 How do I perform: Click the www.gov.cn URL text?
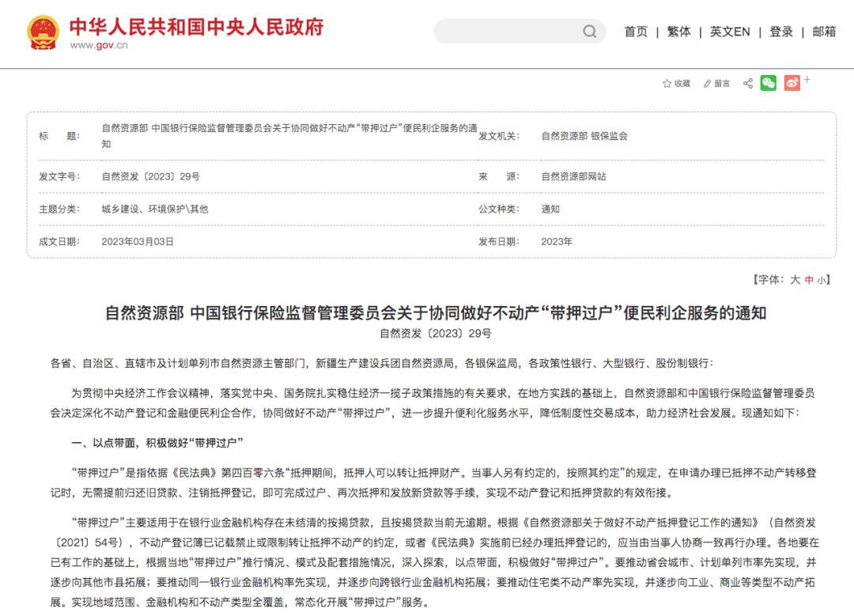click(x=99, y=45)
